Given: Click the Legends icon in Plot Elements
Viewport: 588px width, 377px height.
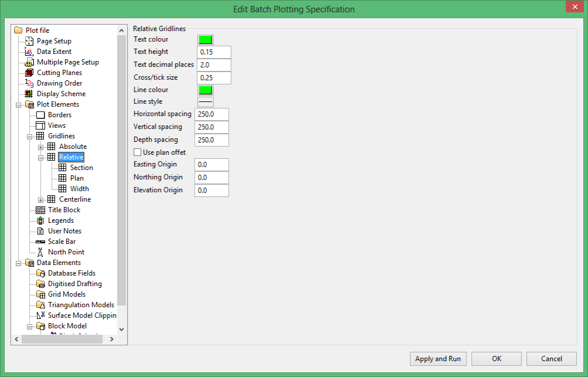Looking at the screenshot, I should point(40,220).
